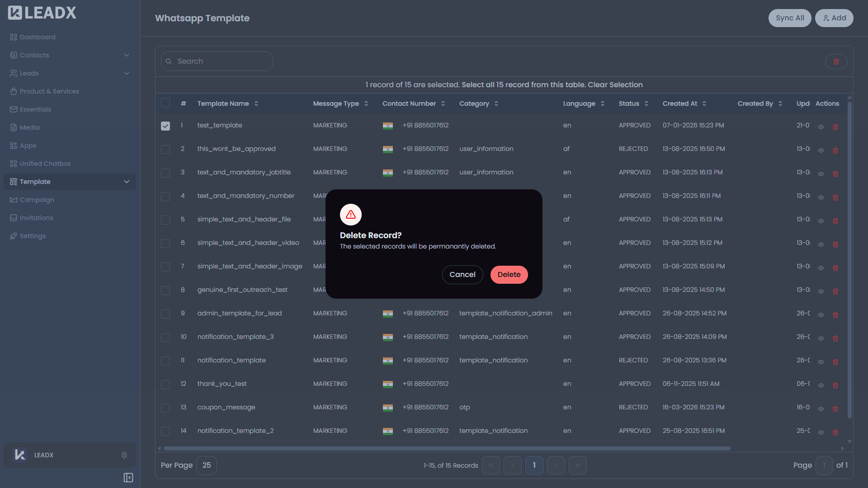The height and width of the screenshot is (488, 868).
Task: Open Unified Chatbox from the sidebar
Action: point(45,164)
